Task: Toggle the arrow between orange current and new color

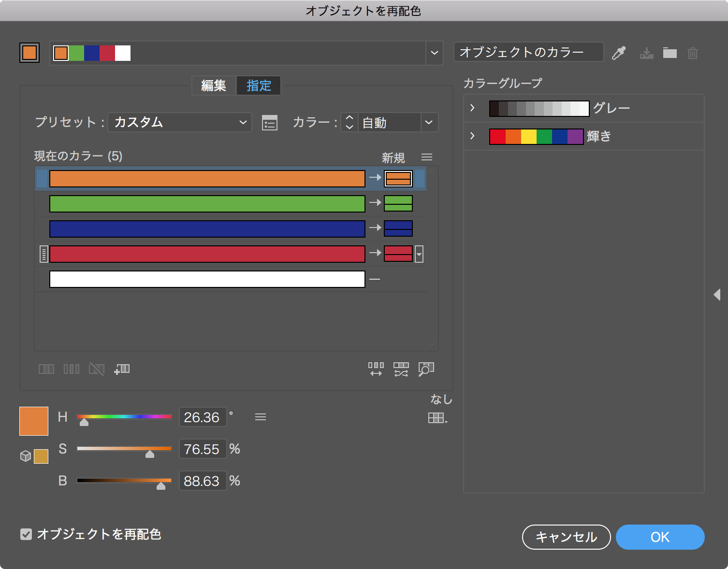Action: tap(375, 178)
